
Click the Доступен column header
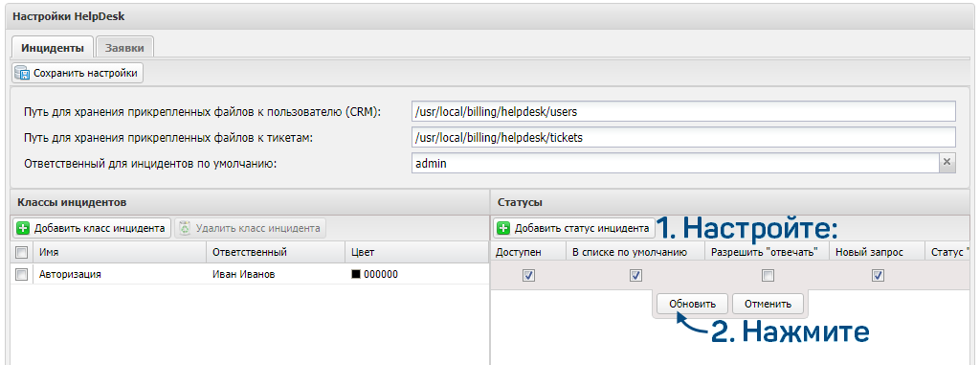click(528, 252)
